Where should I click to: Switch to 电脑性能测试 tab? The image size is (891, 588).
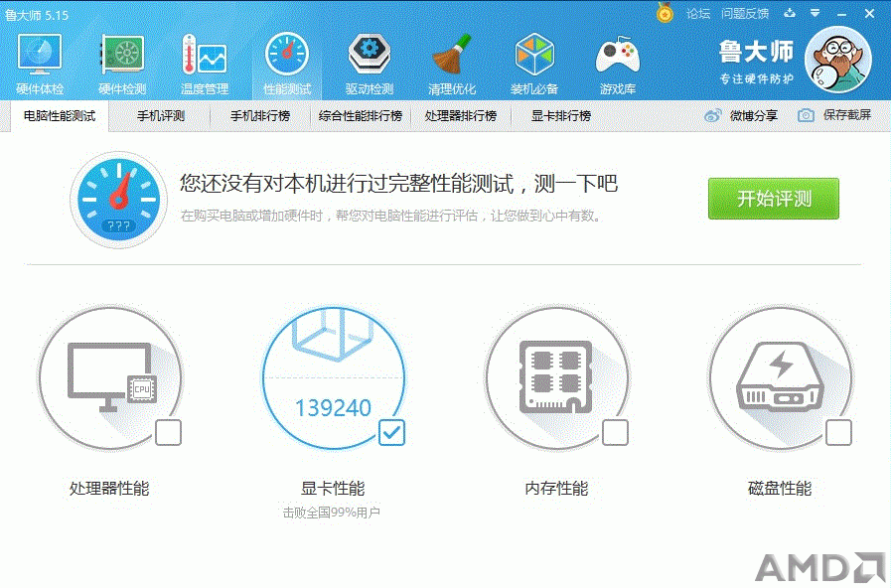[x=60, y=116]
